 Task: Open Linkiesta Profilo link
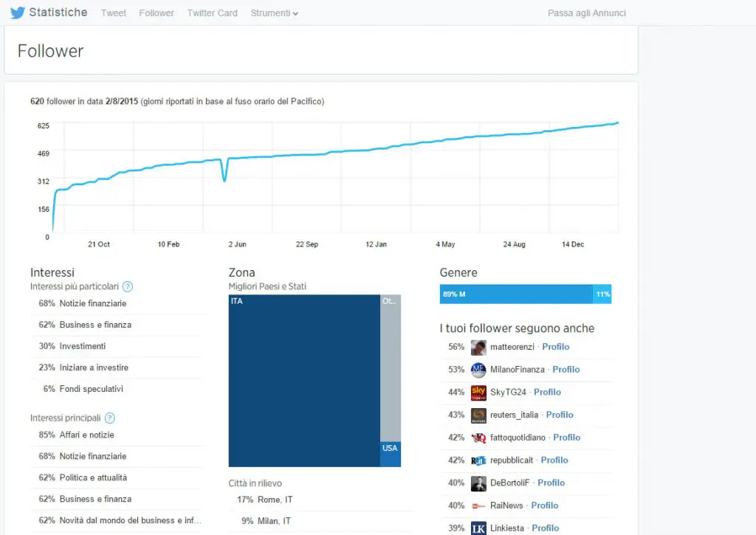pos(546,528)
